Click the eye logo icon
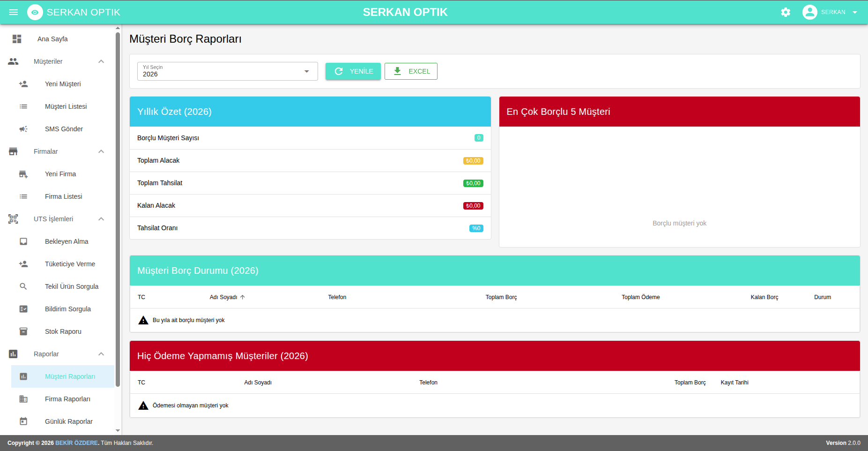 tap(35, 12)
